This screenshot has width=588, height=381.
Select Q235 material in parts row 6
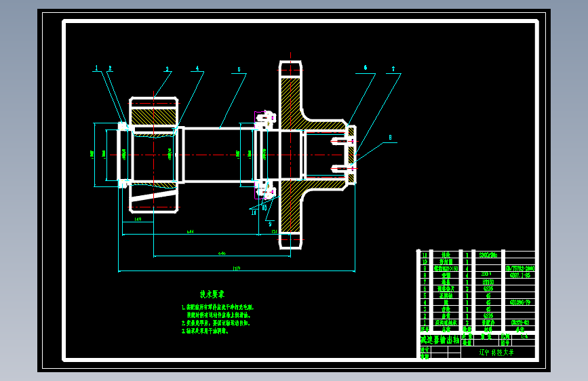[x=488, y=289]
